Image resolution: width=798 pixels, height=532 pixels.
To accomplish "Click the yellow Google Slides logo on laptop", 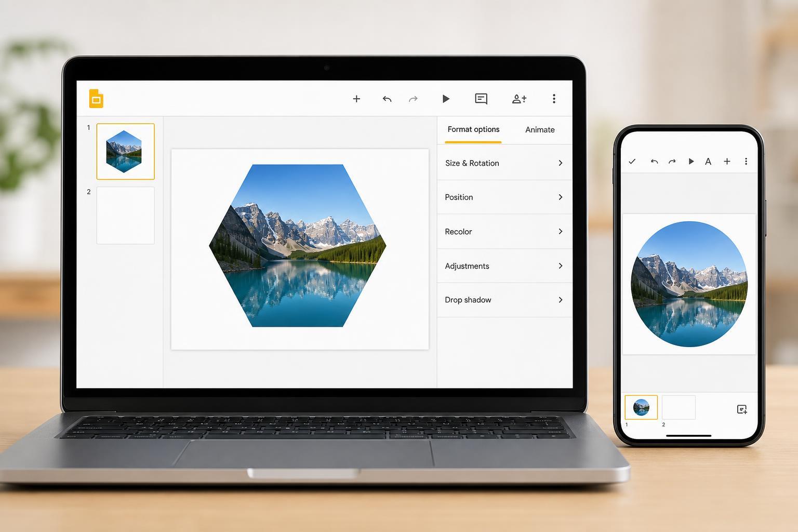I will point(96,99).
